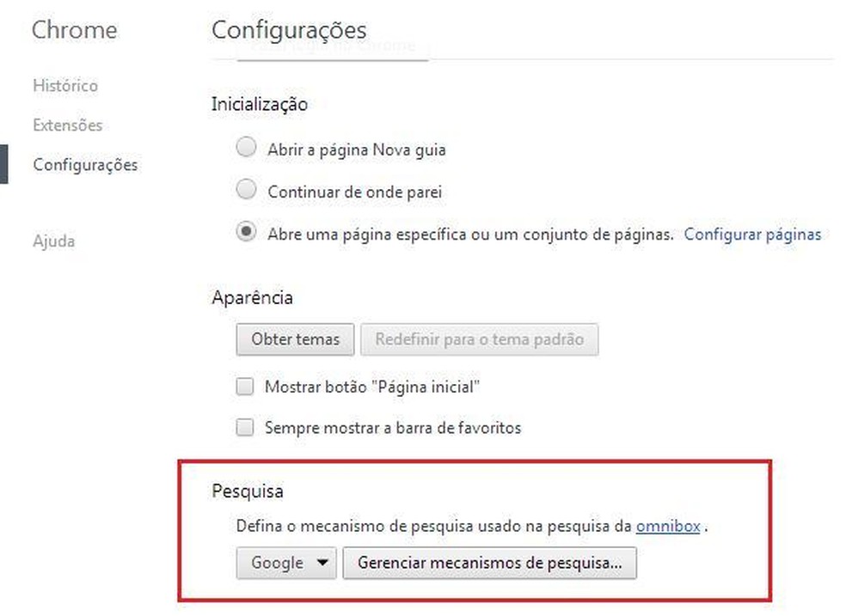The width and height of the screenshot is (846, 616).
Task: Enable the Mostrar botão "Página inicial" checkbox
Action: click(246, 387)
